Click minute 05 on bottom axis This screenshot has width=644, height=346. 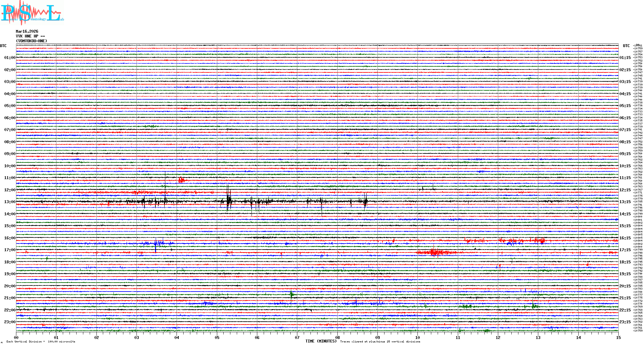tap(217, 337)
